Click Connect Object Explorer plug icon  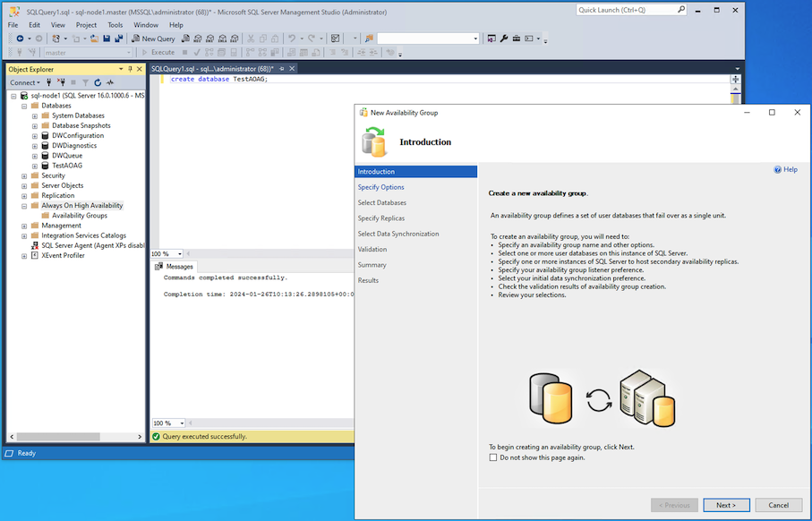[x=48, y=82]
